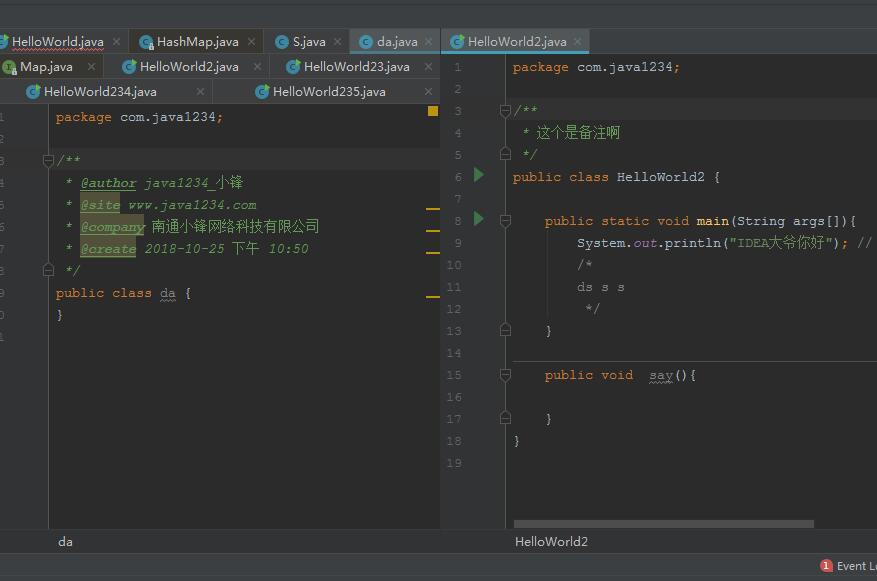Switch to the HelloWorld.java tab
The width and height of the screenshot is (877, 581).
click(57, 42)
